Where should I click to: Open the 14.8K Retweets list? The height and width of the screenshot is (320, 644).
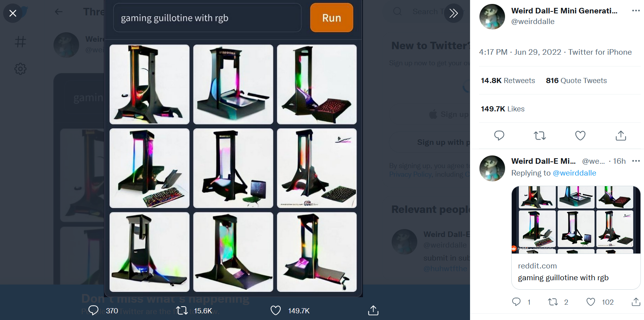pos(508,80)
